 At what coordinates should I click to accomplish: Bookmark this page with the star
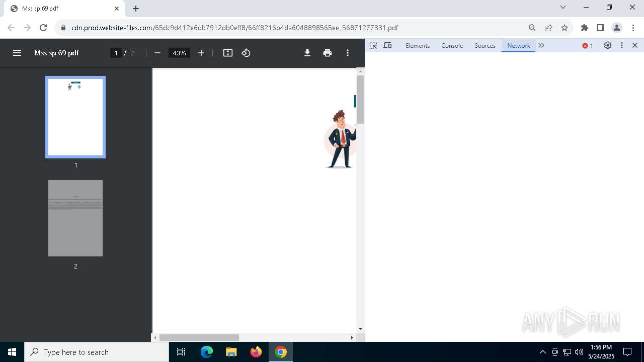[x=565, y=28]
